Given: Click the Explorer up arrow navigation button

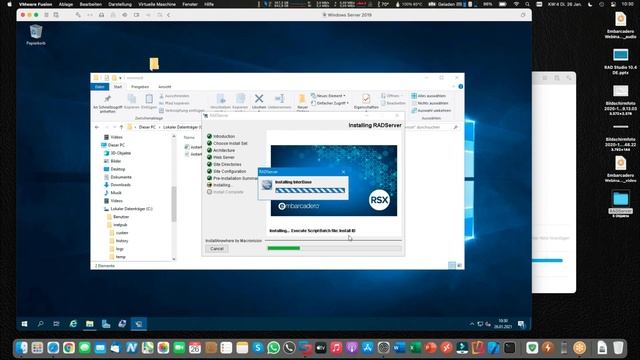Looking at the screenshot, I should coord(121,127).
